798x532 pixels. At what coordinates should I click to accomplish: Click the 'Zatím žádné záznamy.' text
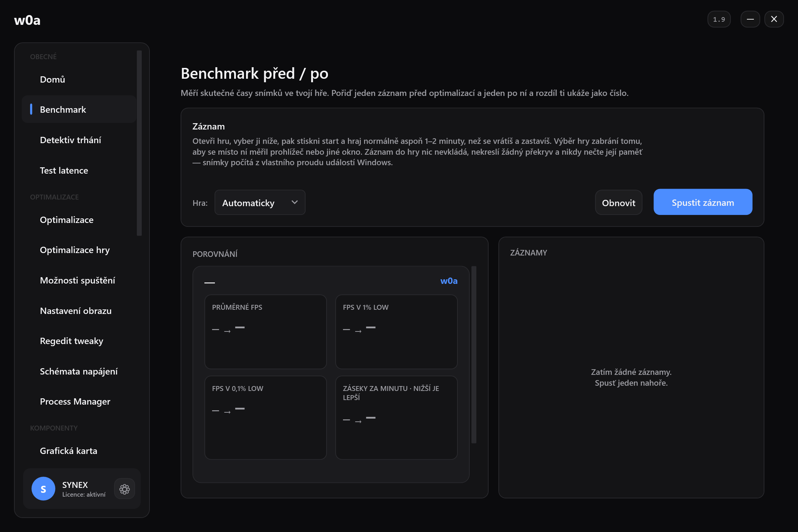point(631,372)
